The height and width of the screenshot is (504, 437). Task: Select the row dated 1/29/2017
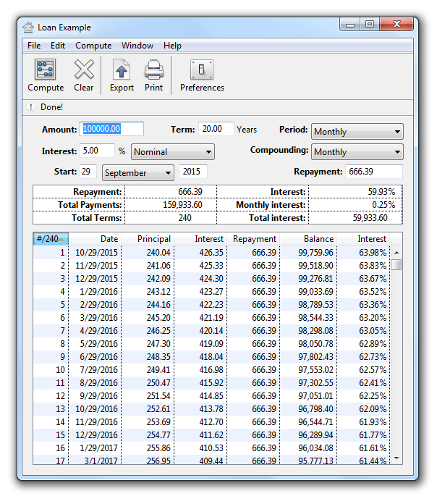(x=211, y=448)
